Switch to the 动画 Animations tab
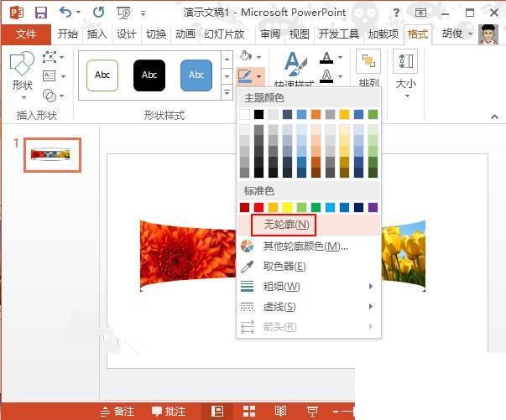Screen dimensions: 506x420 [x=185, y=34]
